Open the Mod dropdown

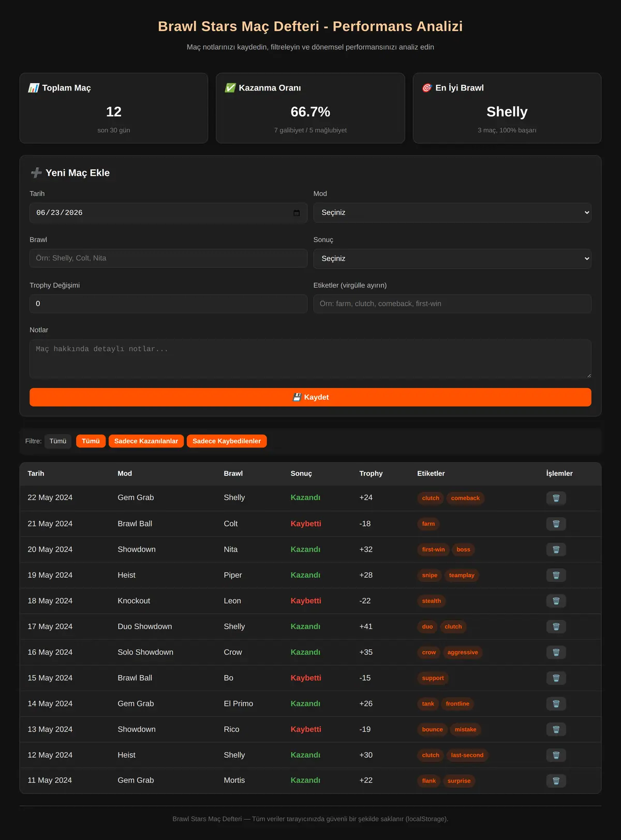pyautogui.click(x=452, y=213)
